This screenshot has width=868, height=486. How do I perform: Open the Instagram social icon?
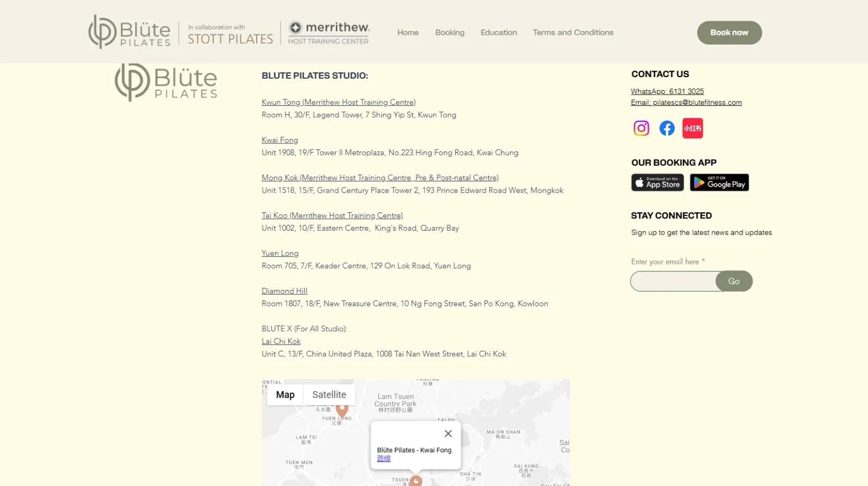pos(641,128)
